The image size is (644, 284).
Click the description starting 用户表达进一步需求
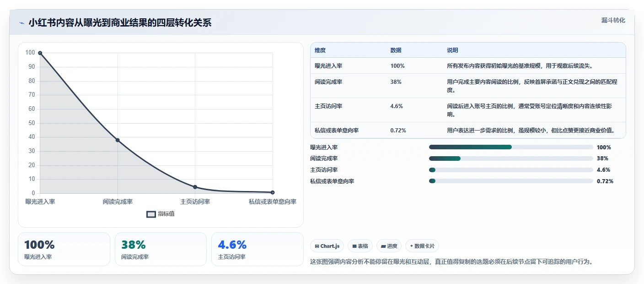tap(531, 130)
